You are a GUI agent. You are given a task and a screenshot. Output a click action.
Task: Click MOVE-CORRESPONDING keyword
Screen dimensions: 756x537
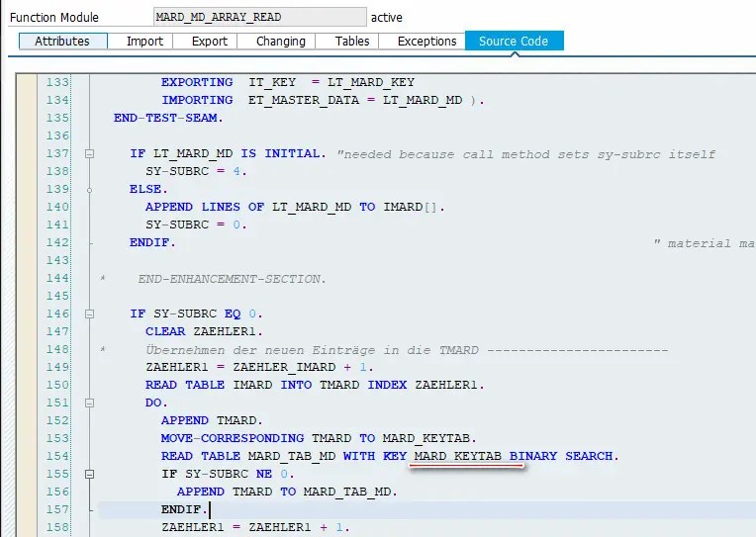[x=233, y=439]
